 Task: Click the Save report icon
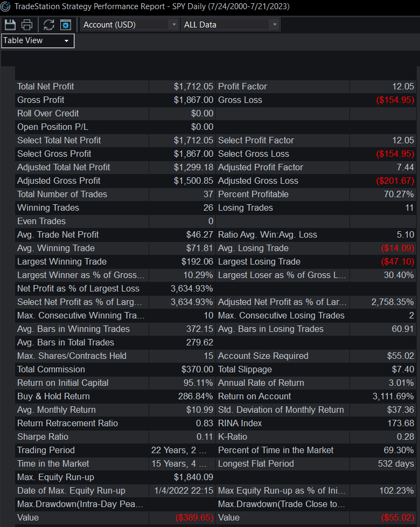(x=10, y=25)
